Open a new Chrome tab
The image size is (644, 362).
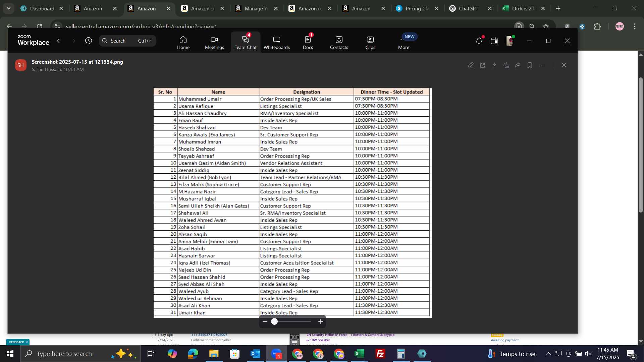558,8
